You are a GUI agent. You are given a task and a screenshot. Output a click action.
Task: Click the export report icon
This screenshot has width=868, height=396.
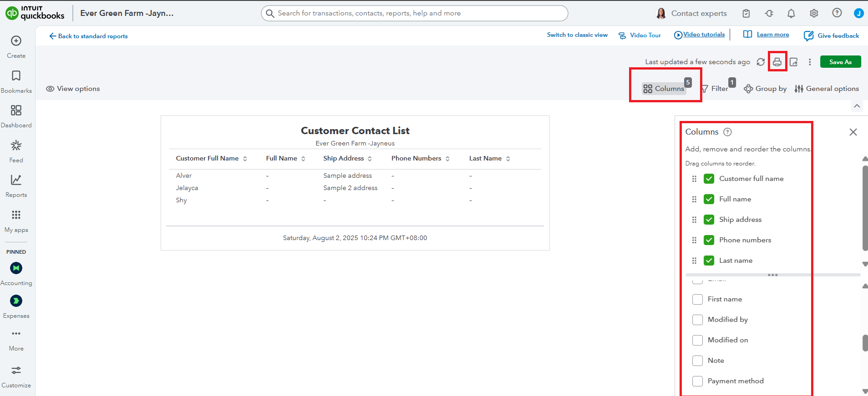point(793,62)
